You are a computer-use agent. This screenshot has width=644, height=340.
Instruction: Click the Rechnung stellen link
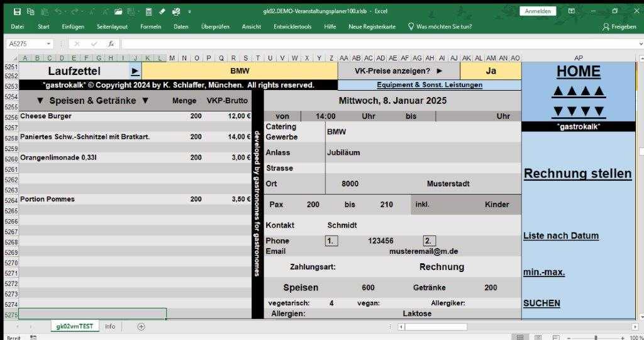tap(577, 174)
